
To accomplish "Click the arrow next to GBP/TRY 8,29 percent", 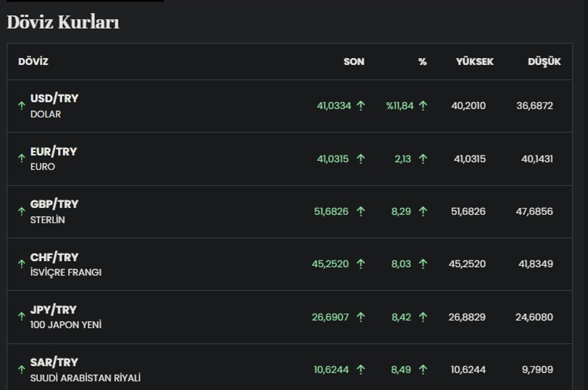I will (423, 211).
